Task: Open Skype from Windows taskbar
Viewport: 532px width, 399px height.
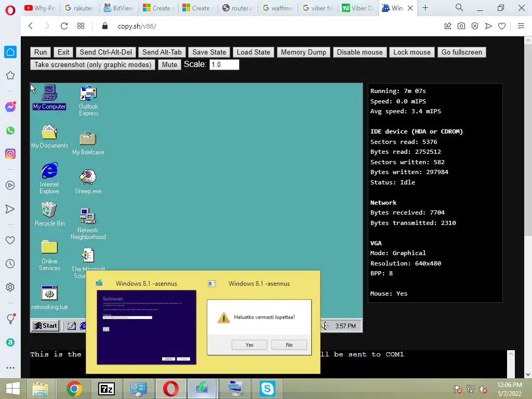Action: 268,389
